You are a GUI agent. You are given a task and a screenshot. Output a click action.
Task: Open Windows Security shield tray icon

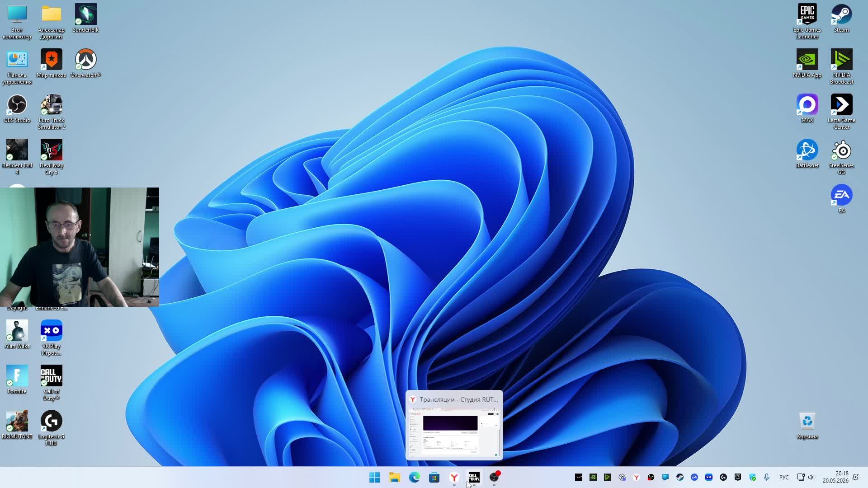[752, 477]
